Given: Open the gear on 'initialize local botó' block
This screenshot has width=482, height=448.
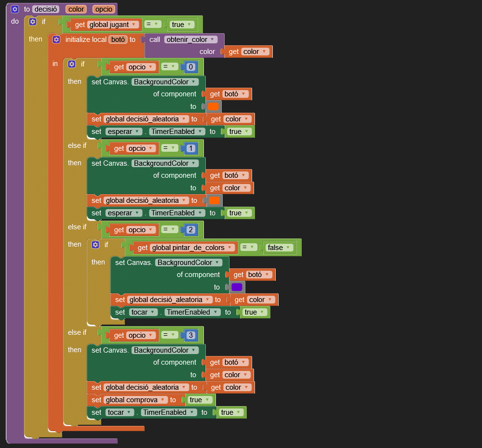Looking at the screenshot, I should (56, 40).
